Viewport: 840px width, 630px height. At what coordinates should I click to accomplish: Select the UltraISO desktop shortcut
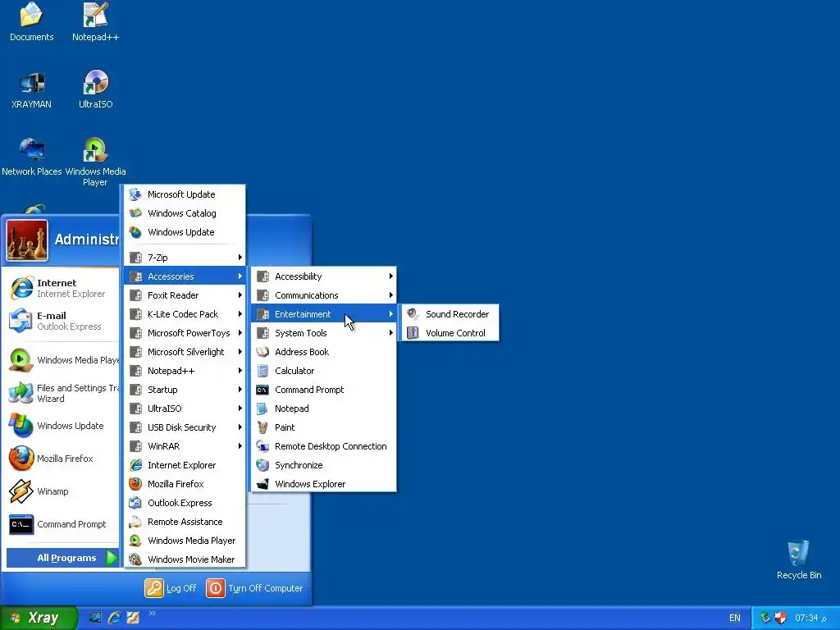95,89
